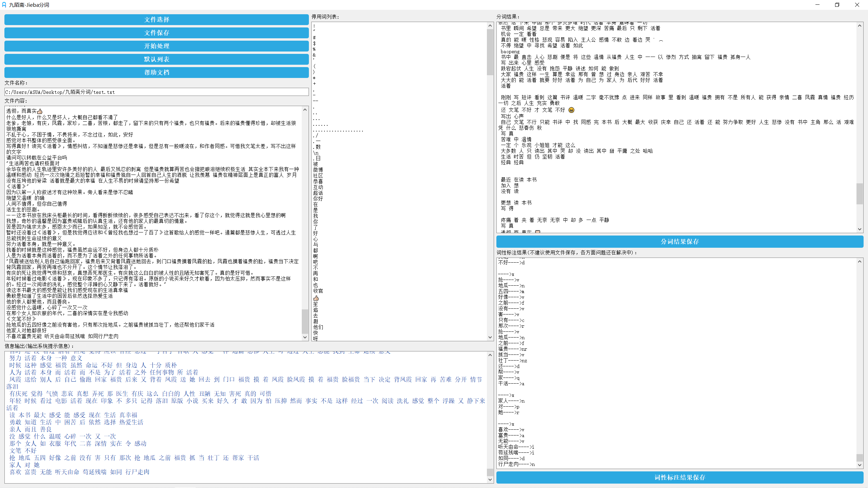Click up arrow of 分词结果 scrollbar
868x488 pixels.
pos(860,26)
